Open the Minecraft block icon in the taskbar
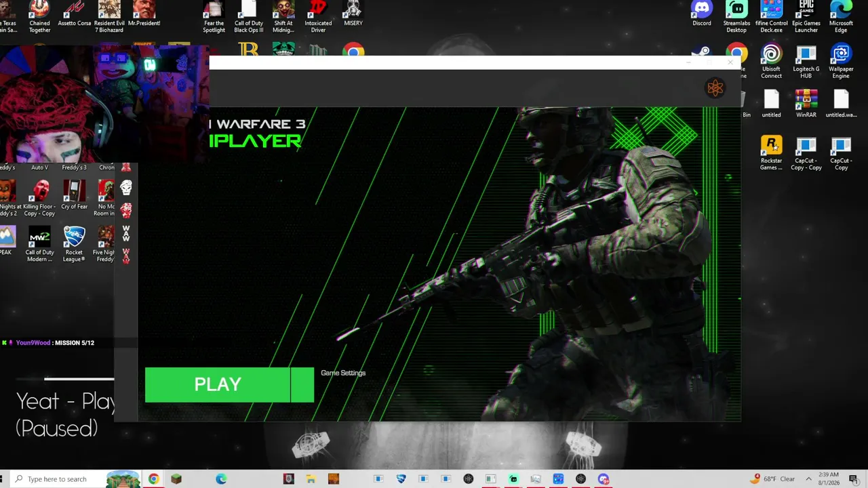Screen dimensions: 868x488 point(176,479)
